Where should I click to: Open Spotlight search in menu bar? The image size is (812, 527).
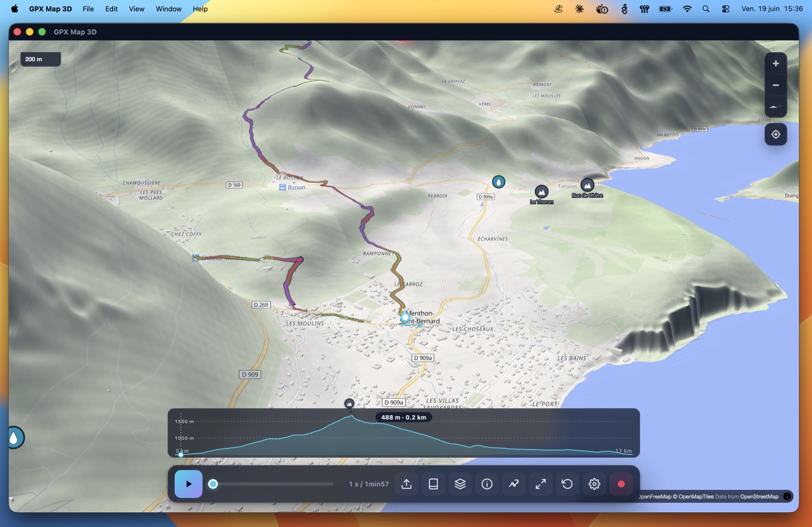[706, 9]
